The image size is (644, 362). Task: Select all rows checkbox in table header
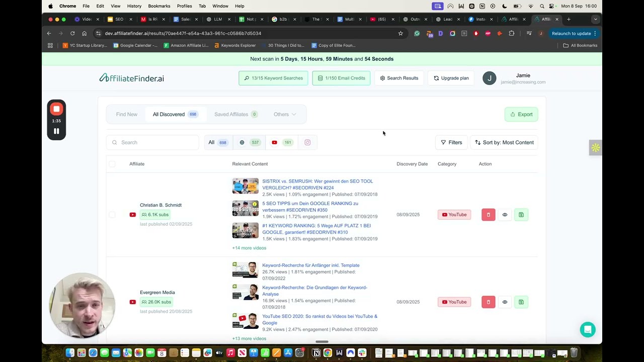pyautogui.click(x=112, y=164)
